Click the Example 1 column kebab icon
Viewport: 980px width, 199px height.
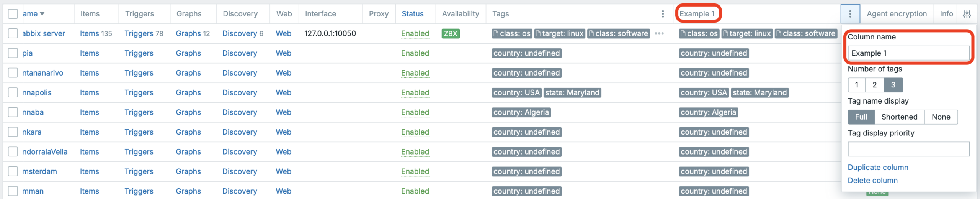pyautogui.click(x=850, y=14)
